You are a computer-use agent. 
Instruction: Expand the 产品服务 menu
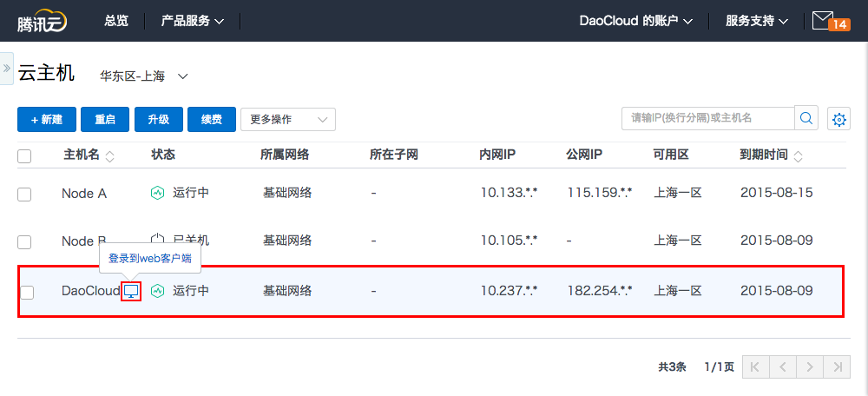(x=193, y=21)
